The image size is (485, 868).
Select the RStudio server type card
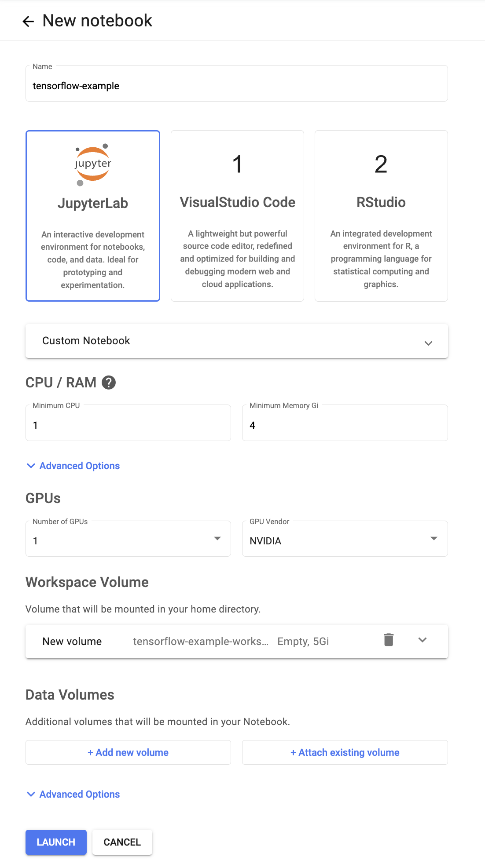point(381,216)
